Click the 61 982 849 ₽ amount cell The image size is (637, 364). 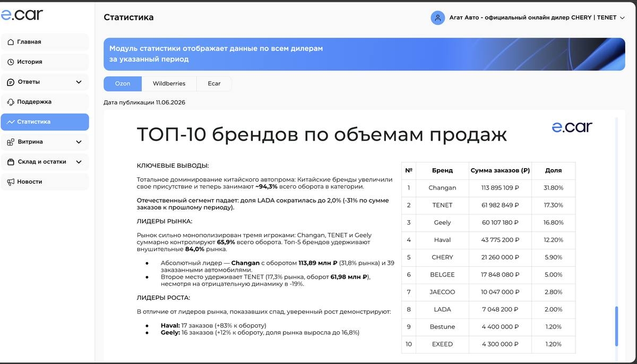click(x=500, y=205)
